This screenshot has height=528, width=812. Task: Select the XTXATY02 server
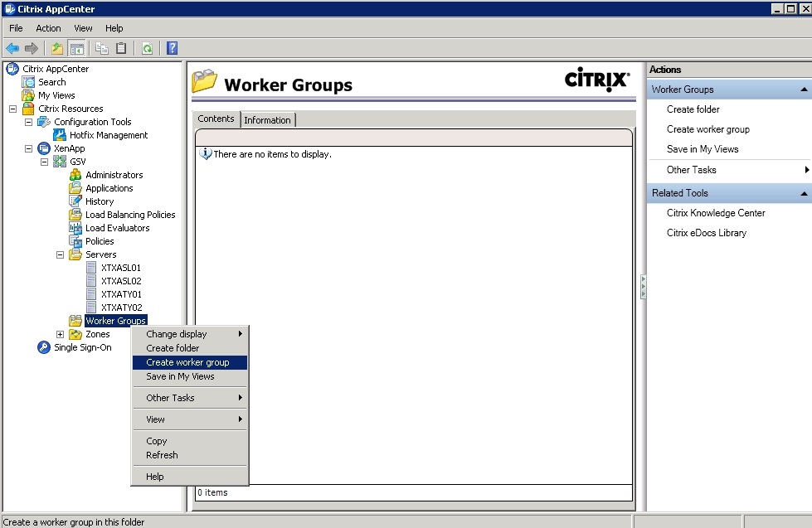pos(121,308)
